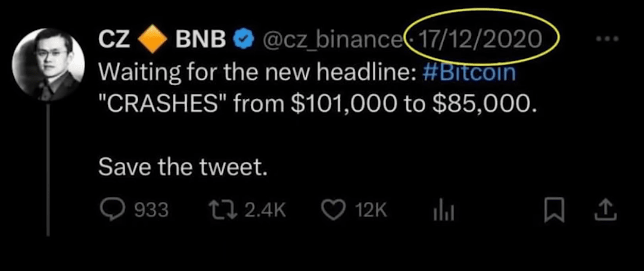Screen dimensions: 644x271
Task: Click the 2.4K retweets count
Action: [265, 210]
